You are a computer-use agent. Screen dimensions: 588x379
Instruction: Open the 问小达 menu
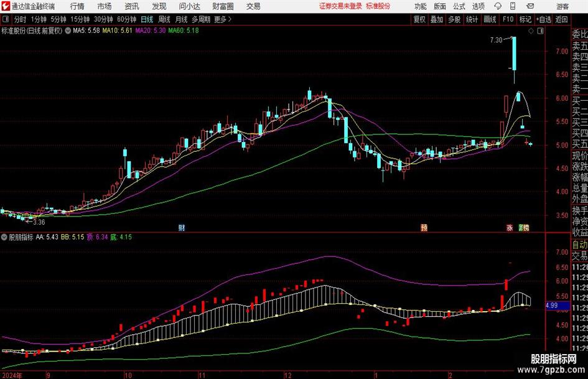pos(189,6)
